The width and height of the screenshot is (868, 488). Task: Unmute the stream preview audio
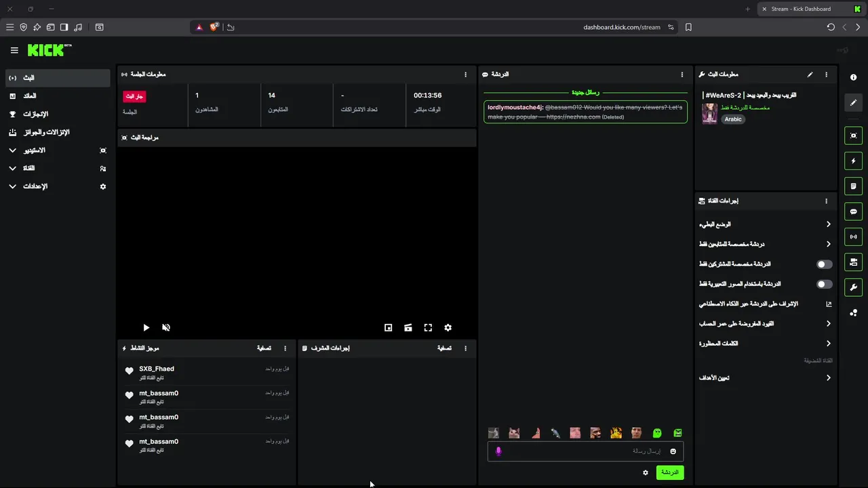coord(166,327)
